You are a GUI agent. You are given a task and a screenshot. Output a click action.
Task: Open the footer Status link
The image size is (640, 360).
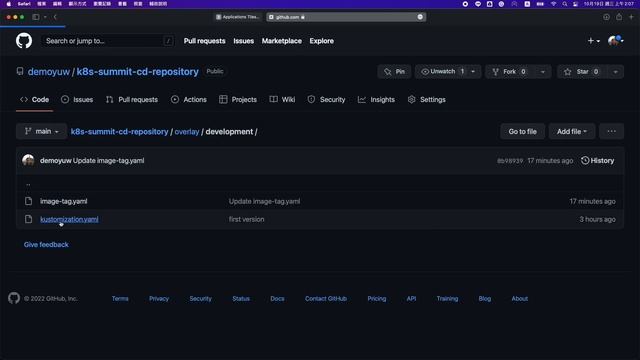241,299
